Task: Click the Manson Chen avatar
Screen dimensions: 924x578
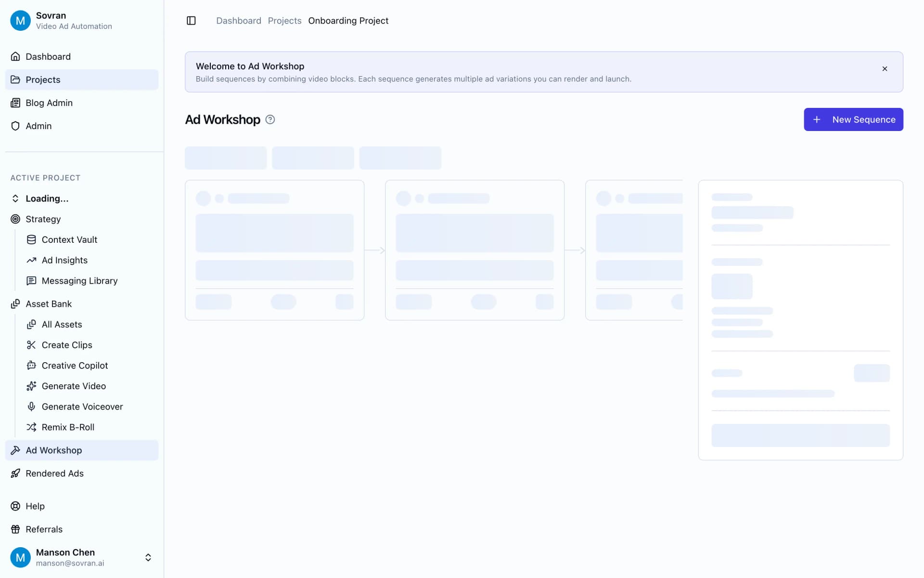Action: [x=20, y=557]
